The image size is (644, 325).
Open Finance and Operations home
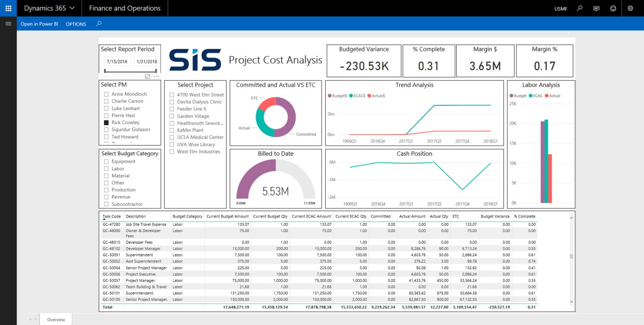click(125, 8)
